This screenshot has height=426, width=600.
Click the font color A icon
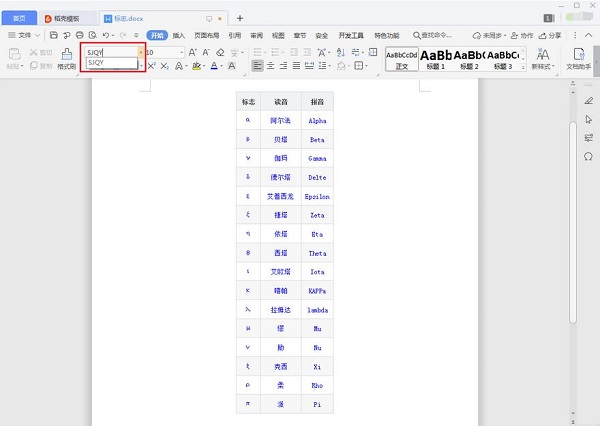(x=214, y=66)
